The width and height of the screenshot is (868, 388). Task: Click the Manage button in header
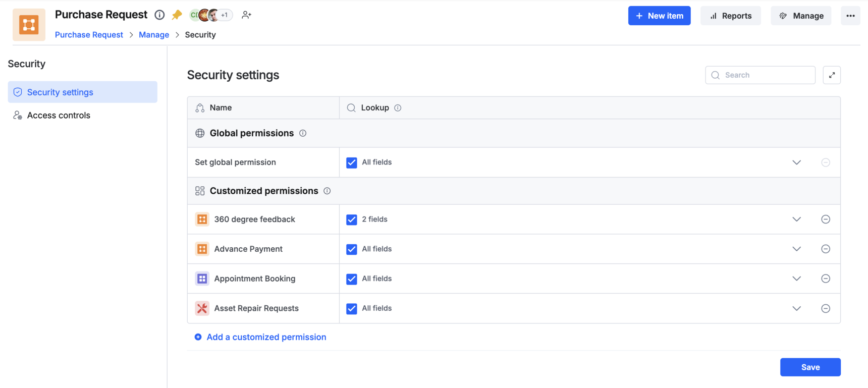801,16
